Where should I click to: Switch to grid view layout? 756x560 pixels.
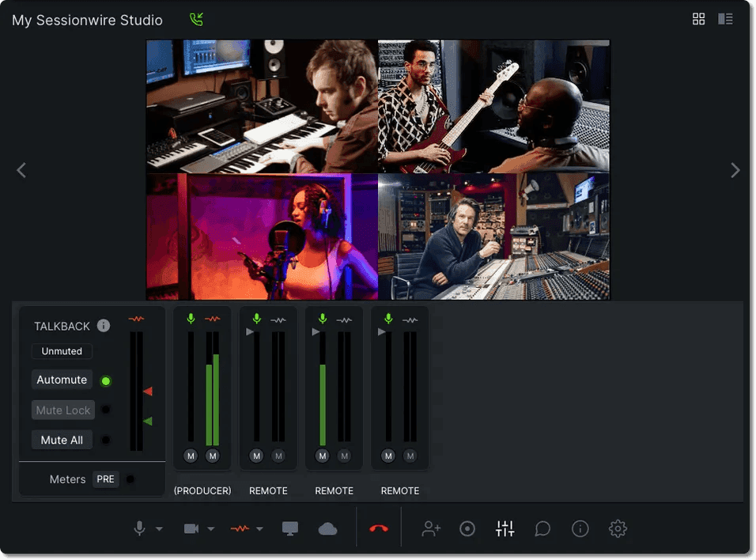(x=698, y=18)
